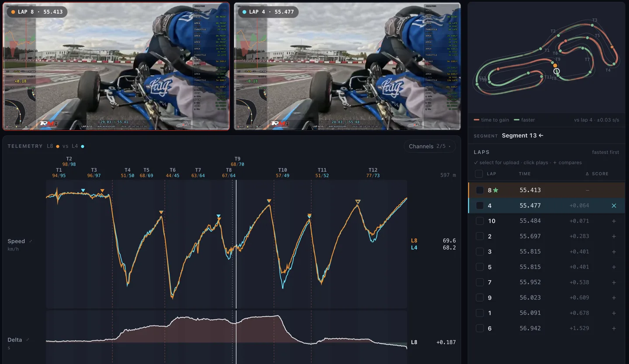Open the Channels 2/5 dropdown

430,146
